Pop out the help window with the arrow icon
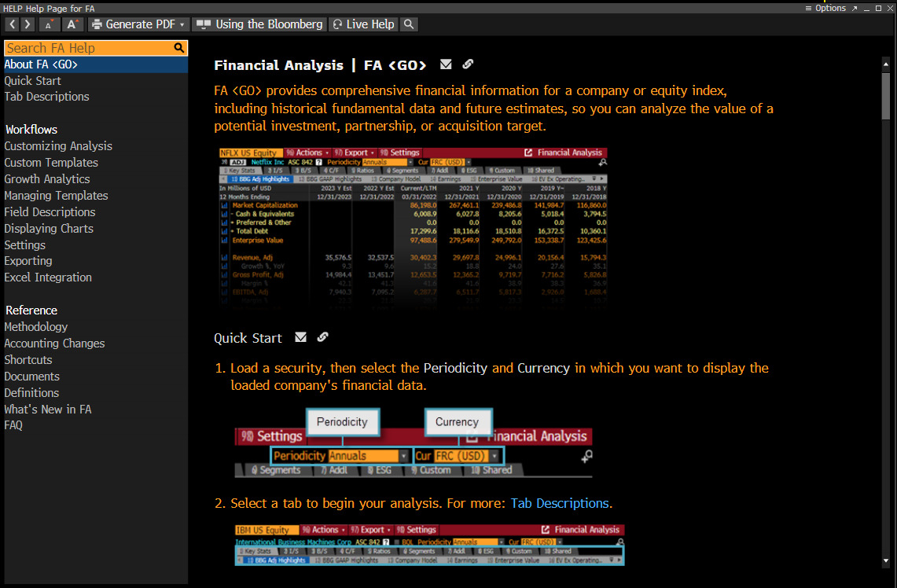The image size is (897, 588). click(x=855, y=8)
